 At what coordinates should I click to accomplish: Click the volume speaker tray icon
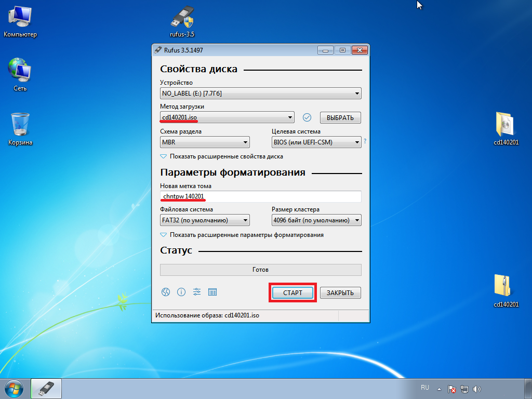(x=477, y=389)
